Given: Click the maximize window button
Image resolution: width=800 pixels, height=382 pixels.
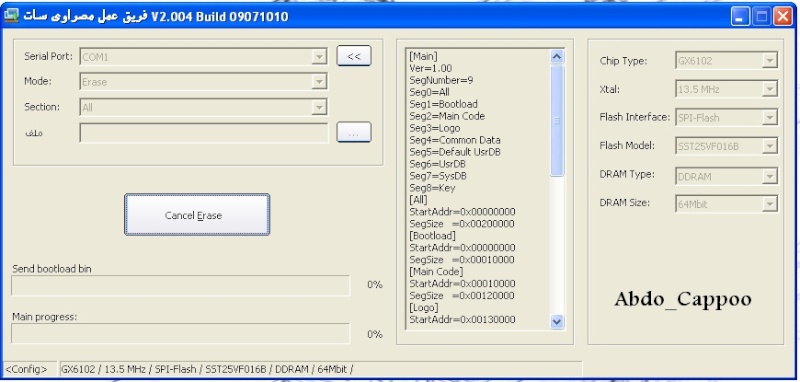Looking at the screenshot, I should [761, 17].
